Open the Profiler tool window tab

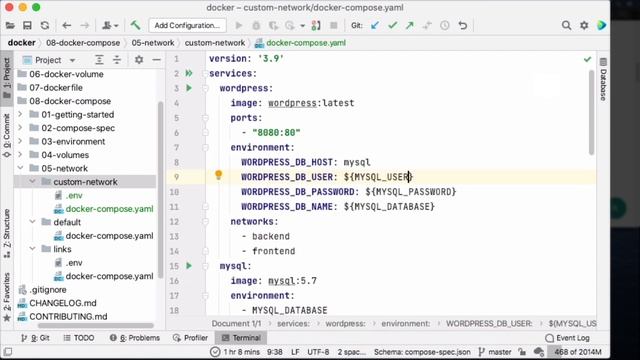pos(190,338)
